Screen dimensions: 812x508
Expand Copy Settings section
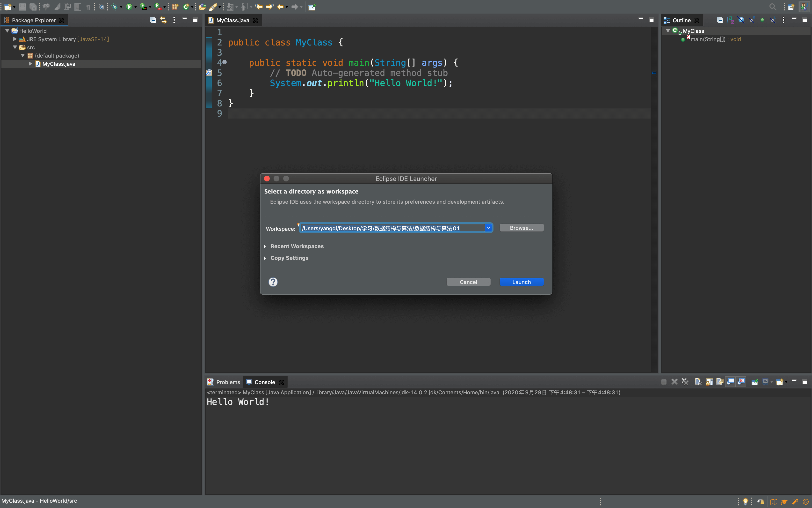[265, 258]
